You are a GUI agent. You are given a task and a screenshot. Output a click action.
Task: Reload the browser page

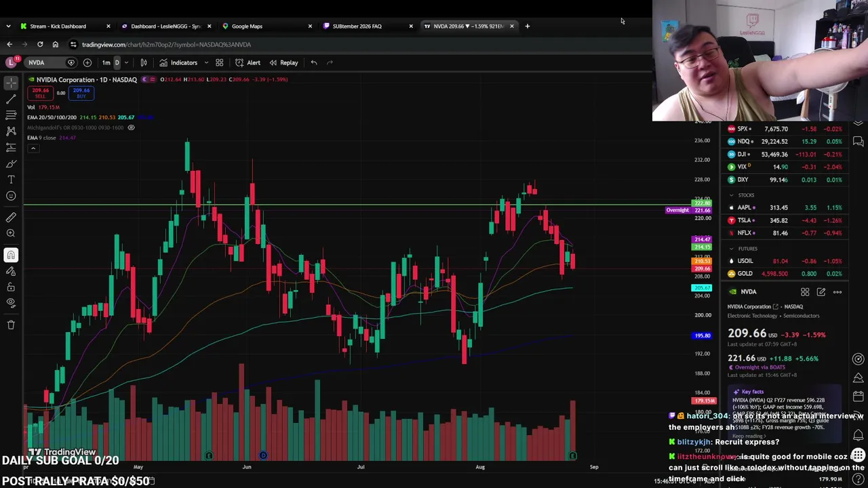[40, 44]
